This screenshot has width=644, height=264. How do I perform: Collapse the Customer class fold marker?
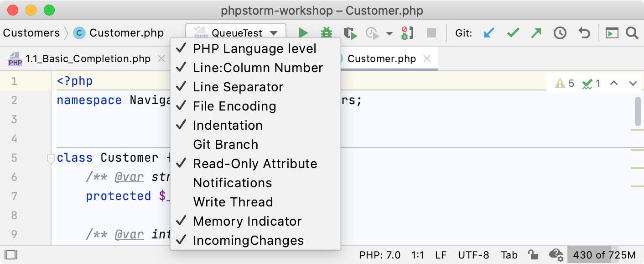click(51, 158)
